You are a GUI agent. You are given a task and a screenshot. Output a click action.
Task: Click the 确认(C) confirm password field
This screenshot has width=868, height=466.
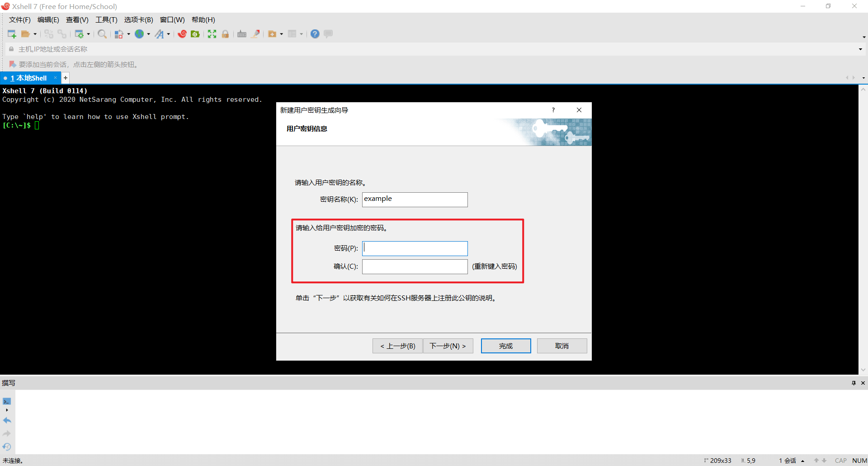[x=415, y=266]
